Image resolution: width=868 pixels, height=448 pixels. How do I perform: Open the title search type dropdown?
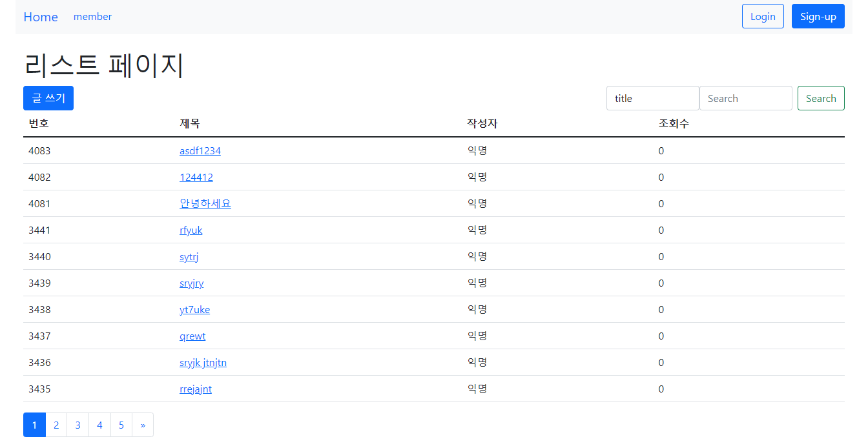click(x=653, y=98)
